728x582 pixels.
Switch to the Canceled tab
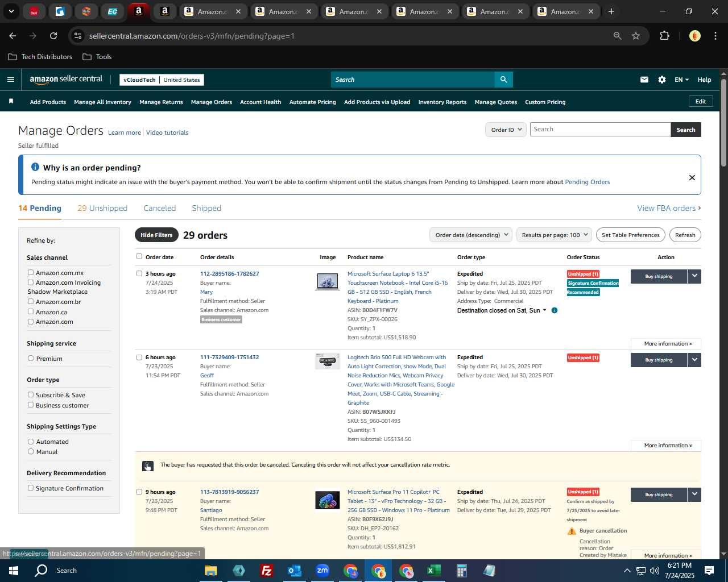(160, 208)
